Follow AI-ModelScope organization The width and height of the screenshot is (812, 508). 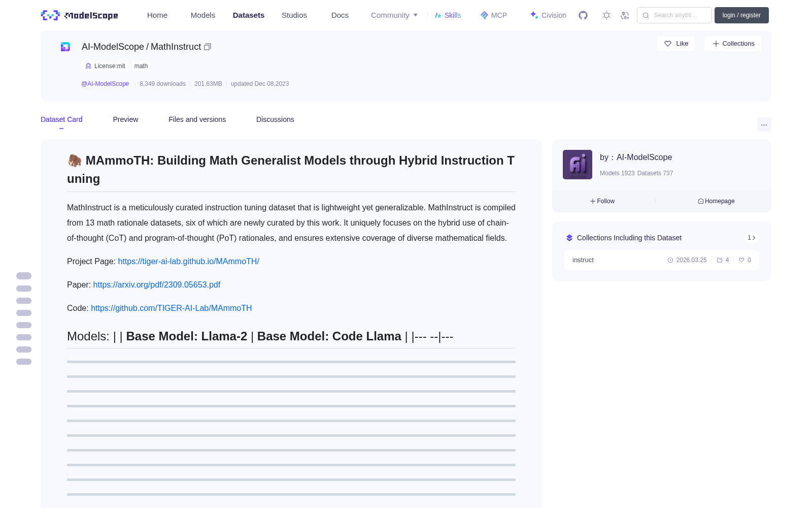(602, 201)
